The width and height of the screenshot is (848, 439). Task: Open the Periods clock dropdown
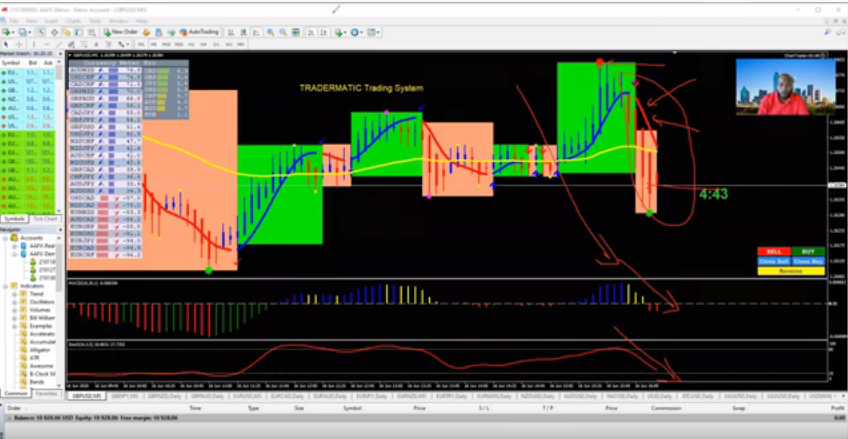pos(357,32)
